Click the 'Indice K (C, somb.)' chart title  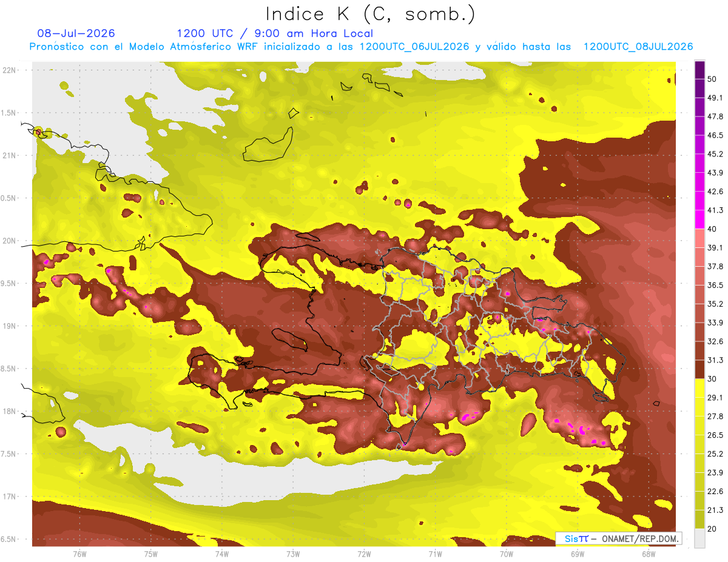(x=371, y=14)
